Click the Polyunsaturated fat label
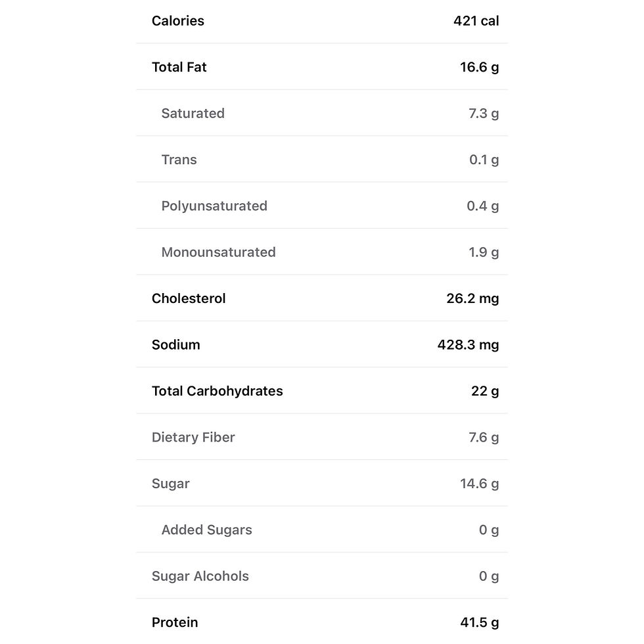The width and height of the screenshot is (644, 644). point(214,206)
